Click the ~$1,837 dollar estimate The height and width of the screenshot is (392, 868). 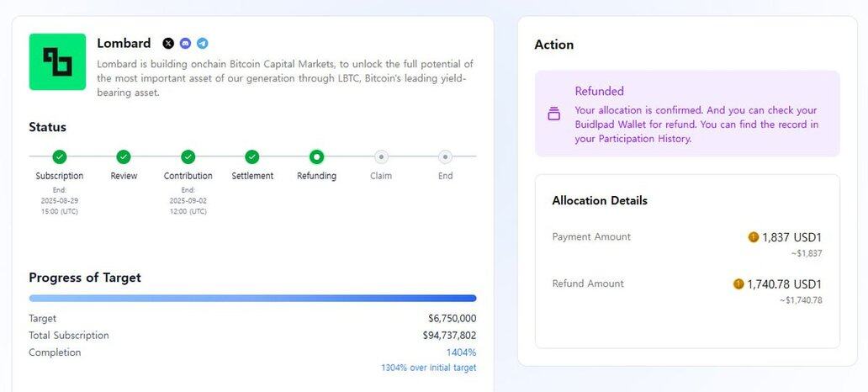tap(807, 253)
